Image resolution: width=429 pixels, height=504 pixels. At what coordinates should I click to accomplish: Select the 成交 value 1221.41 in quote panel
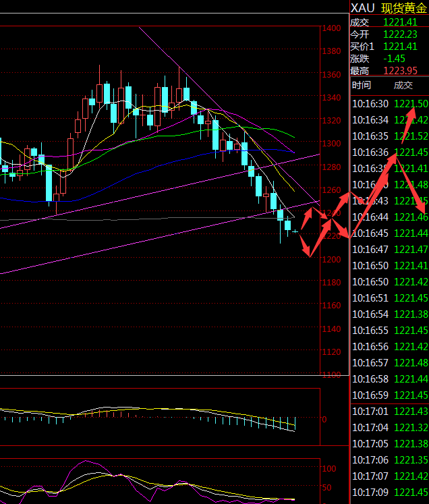[400, 22]
